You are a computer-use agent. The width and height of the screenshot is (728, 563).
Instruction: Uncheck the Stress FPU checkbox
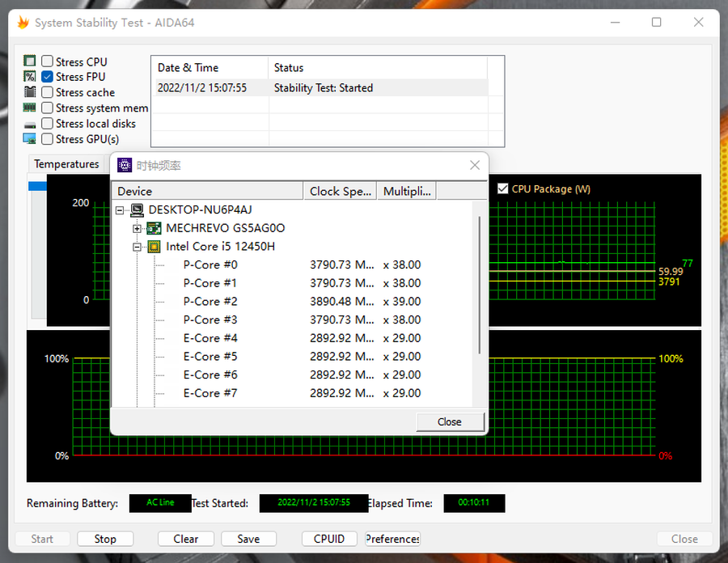[x=48, y=77]
